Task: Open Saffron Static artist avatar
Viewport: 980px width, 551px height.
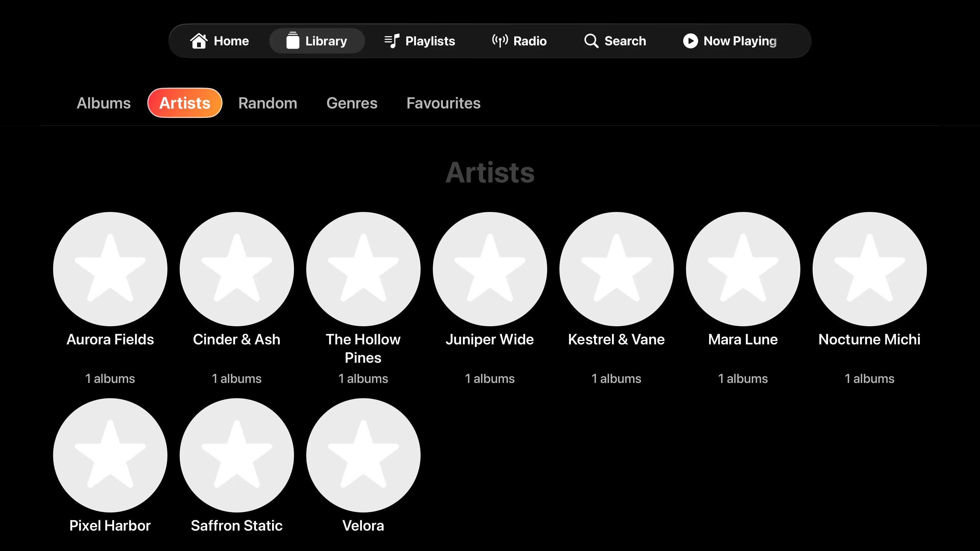Action: pos(237,455)
